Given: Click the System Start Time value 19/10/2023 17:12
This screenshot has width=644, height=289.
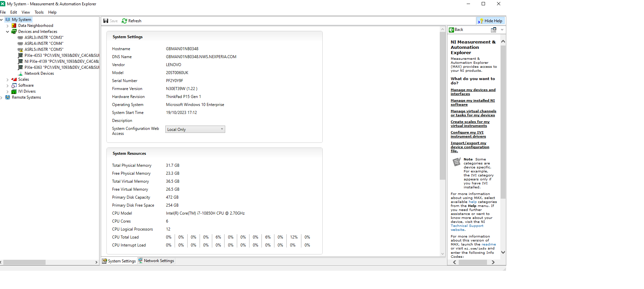Looking at the screenshot, I should [x=181, y=113].
